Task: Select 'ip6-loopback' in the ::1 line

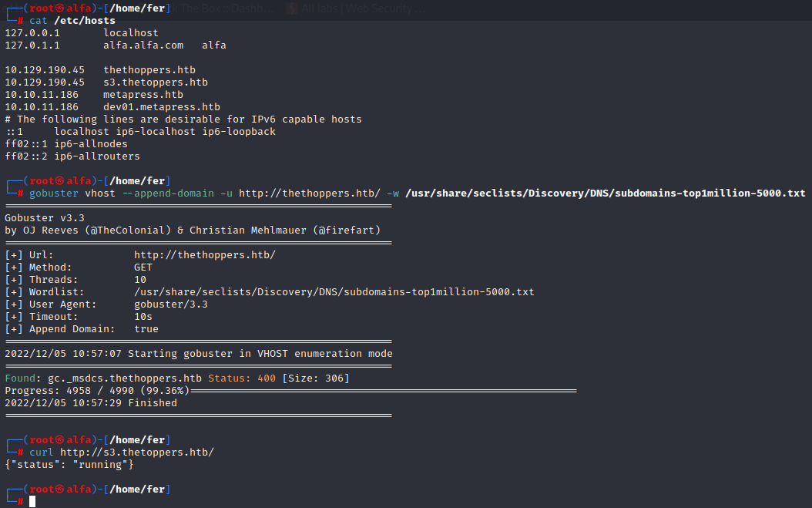Action: click(x=239, y=132)
